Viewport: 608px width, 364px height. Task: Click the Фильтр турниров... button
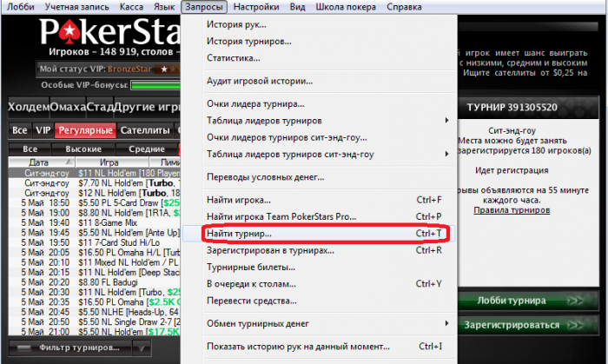coord(70,347)
